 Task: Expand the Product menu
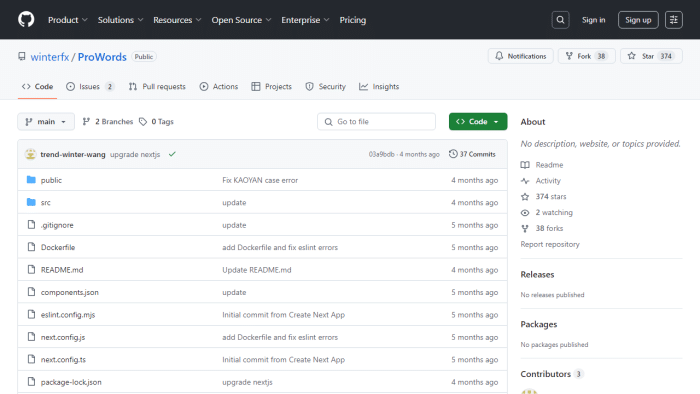click(68, 20)
